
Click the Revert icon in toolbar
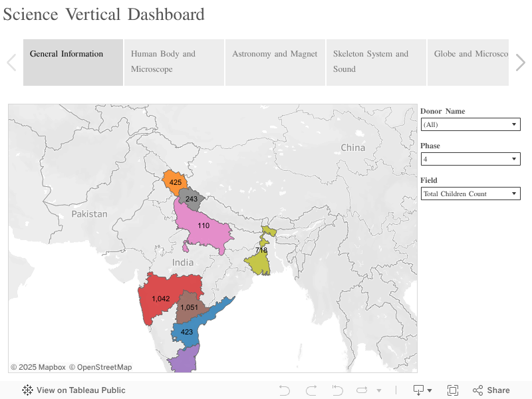337,390
